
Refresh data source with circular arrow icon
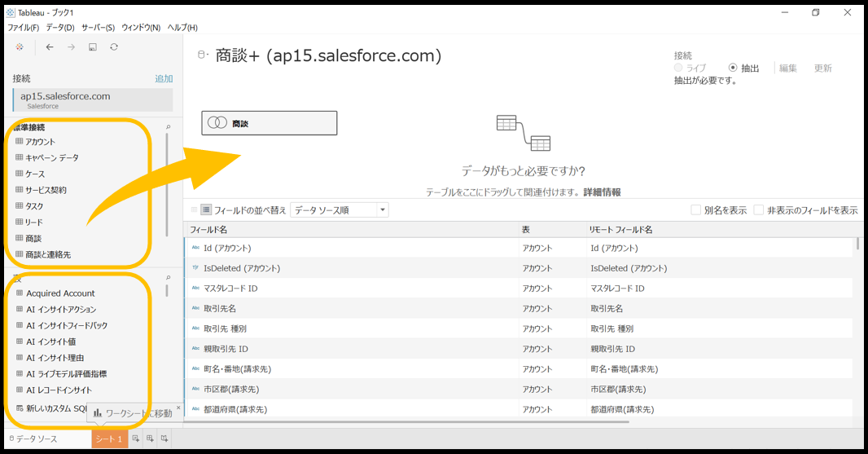[x=114, y=47]
